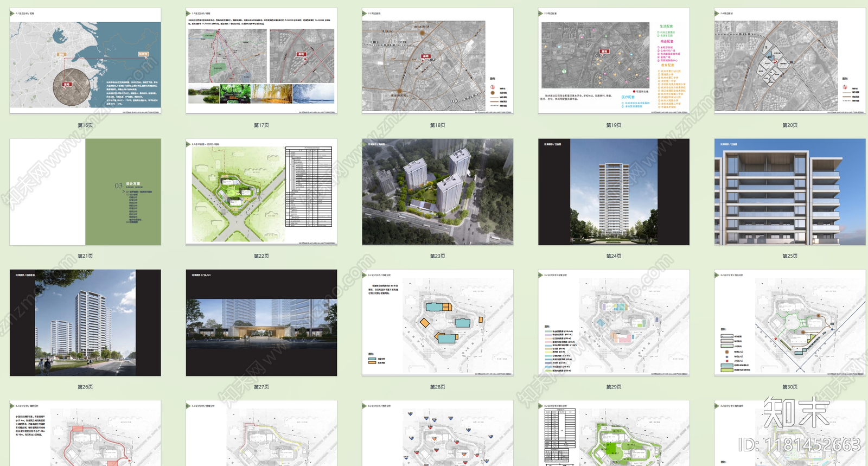Click the 第23页 page label

tap(438, 256)
